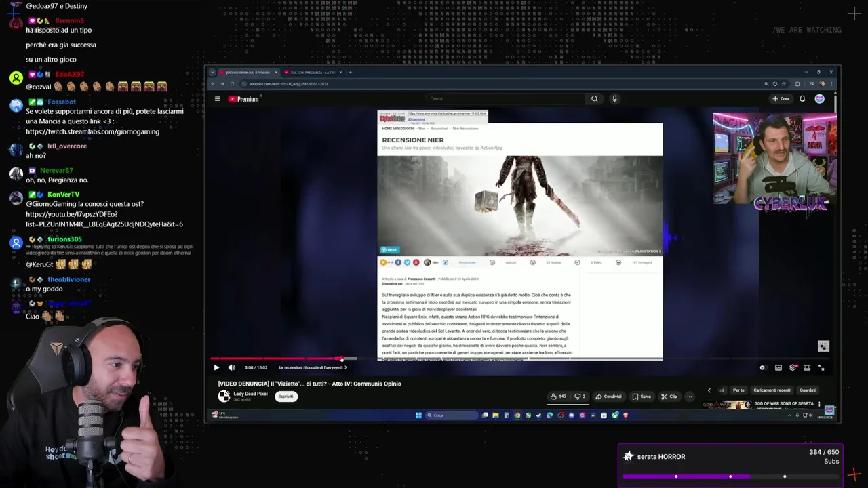The image size is (868, 488).
Task: Click the username KonVerTV in chat
Action: pyautogui.click(x=64, y=195)
